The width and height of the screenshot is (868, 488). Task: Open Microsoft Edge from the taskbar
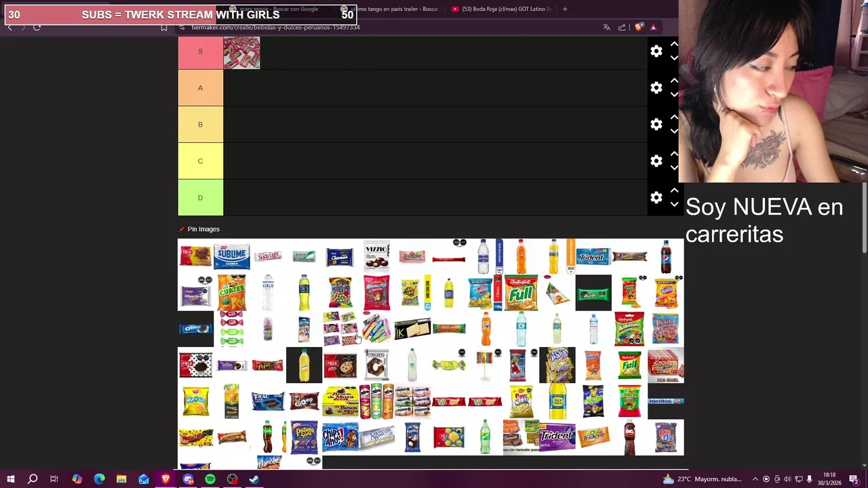coord(99,479)
